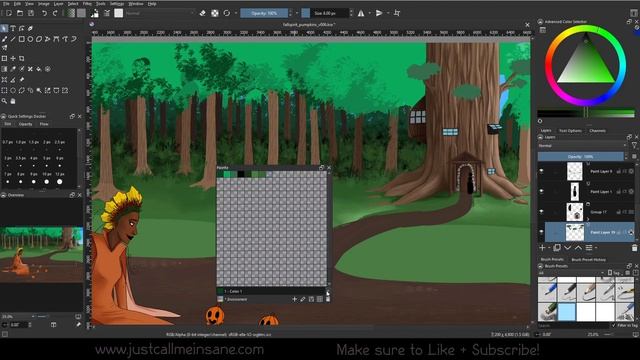
Task: Select the Elliptical Selection tool
Action: point(13,90)
